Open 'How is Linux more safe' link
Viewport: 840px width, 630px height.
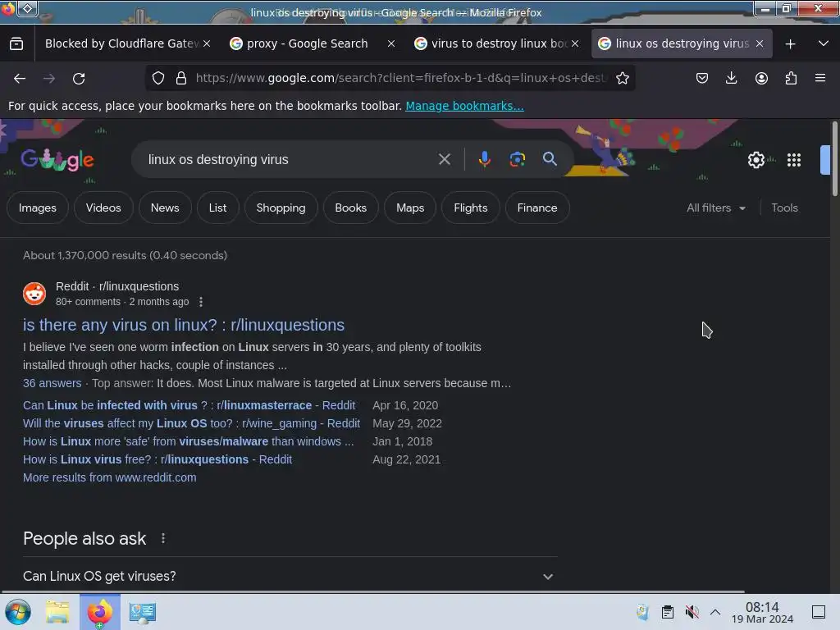point(188,442)
